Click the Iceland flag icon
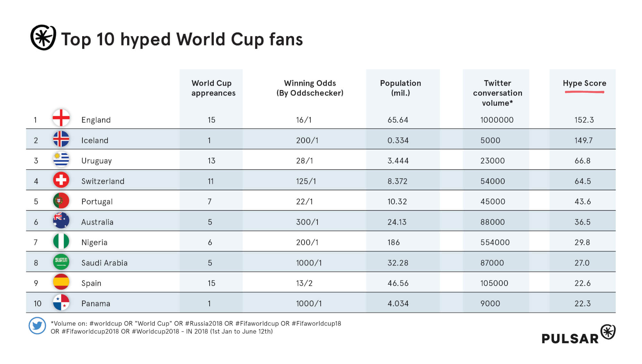 point(61,139)
